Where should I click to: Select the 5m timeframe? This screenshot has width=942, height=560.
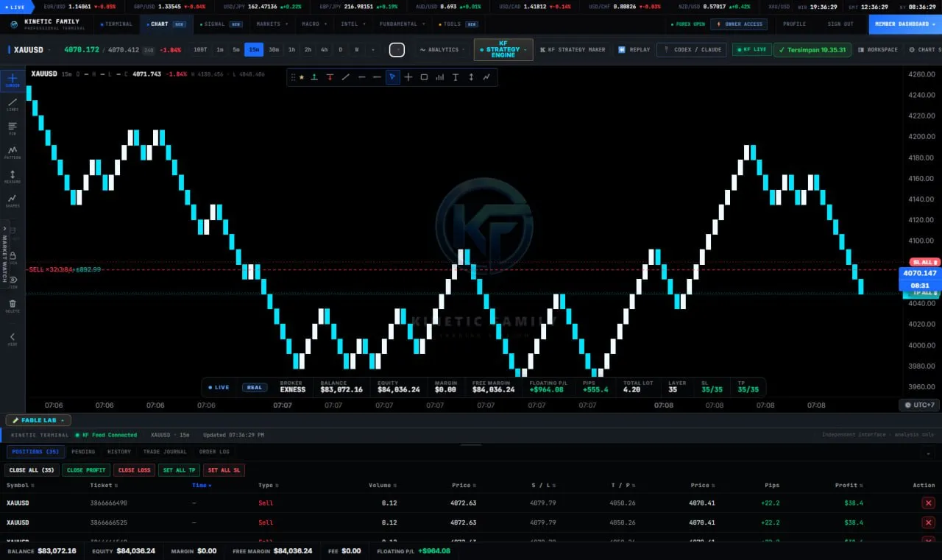(x=236, y=50)
